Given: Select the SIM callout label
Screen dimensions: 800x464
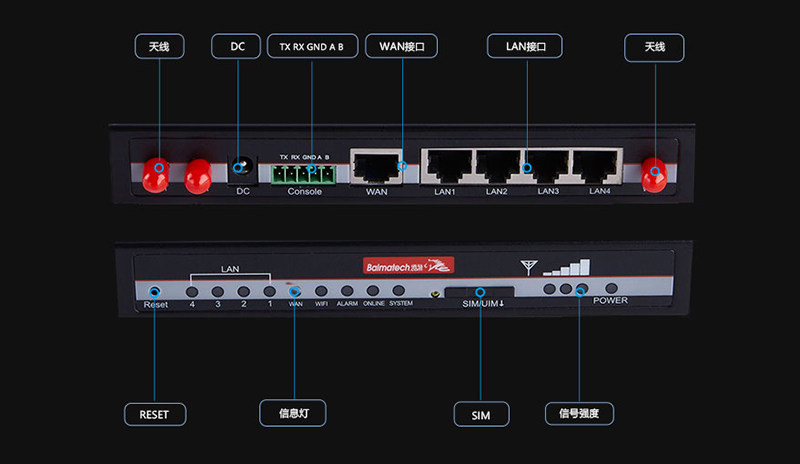Looking at the screenshot, I should [x=481, y=414].
